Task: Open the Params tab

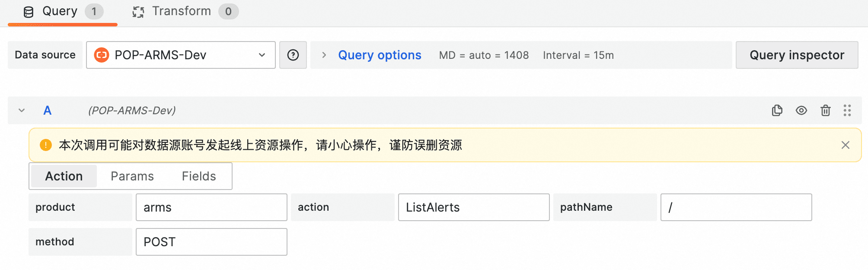Action: [132, 176]
